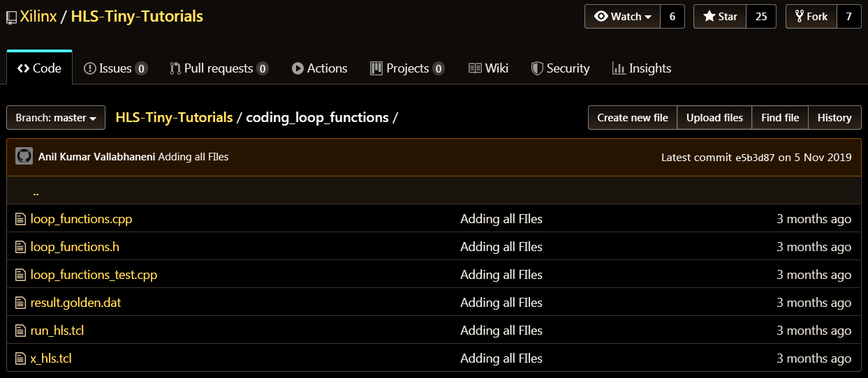868x378 pixels.
Task: Click the file icon beside loop_functions.h
Action: [x=20, y=247]
